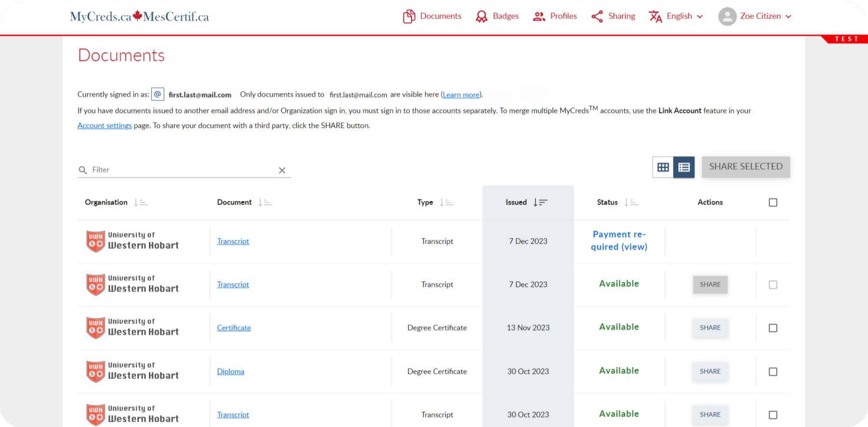868x427 pixels.
Task: Open the Diploma document link
Action: pyautogui.click(x=230, y=371)
